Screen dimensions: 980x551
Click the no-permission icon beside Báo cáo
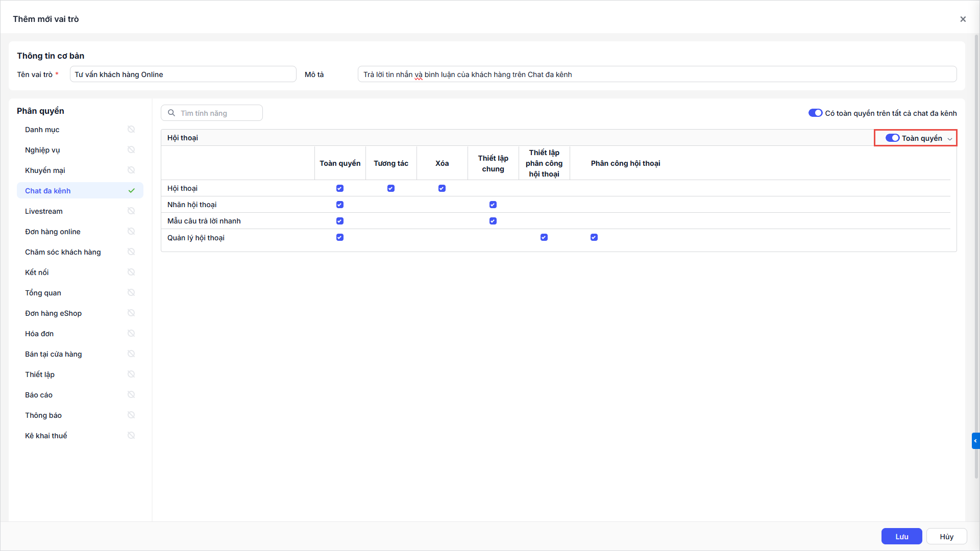[131, 395]
